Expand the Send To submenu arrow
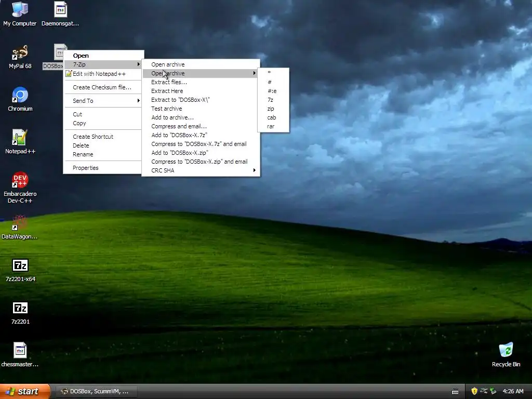Viewport: 532px width, 399px height. 138,100
